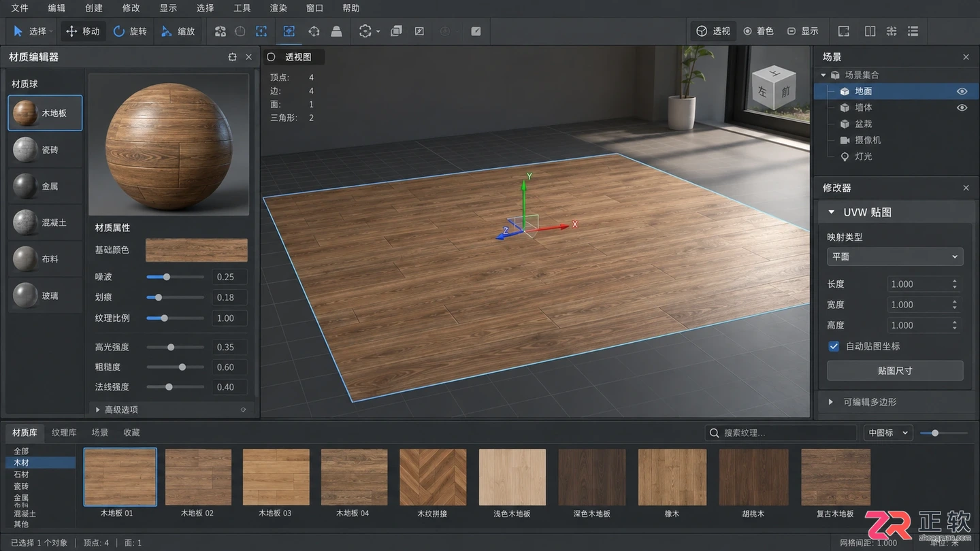Viewport: 980px width, 551px height.
Task: Click the circular crosshair target toolbar icon
Action: pos(314,31)
